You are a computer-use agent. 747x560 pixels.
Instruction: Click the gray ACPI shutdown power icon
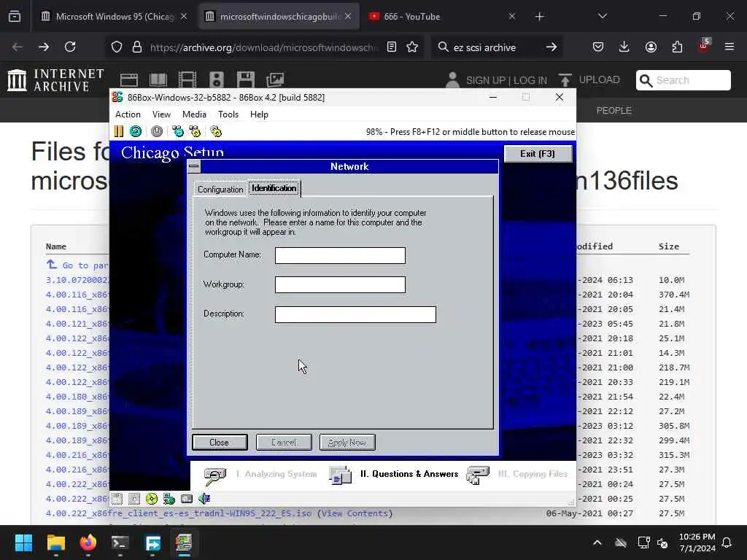coord(157,131)
